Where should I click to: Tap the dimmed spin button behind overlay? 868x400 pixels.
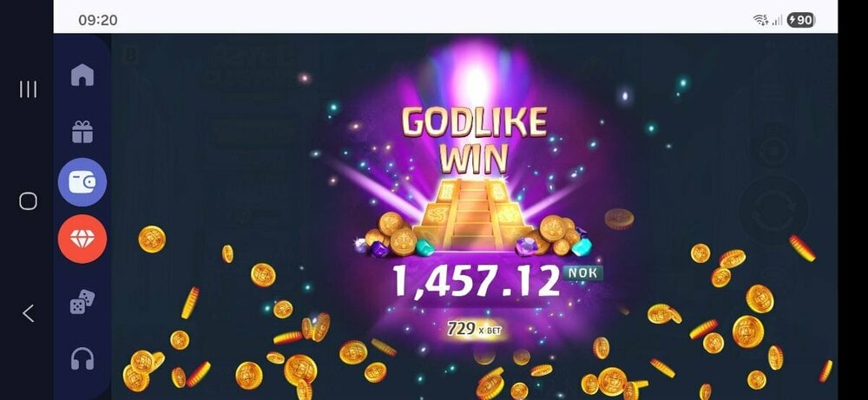coord(774,209)
